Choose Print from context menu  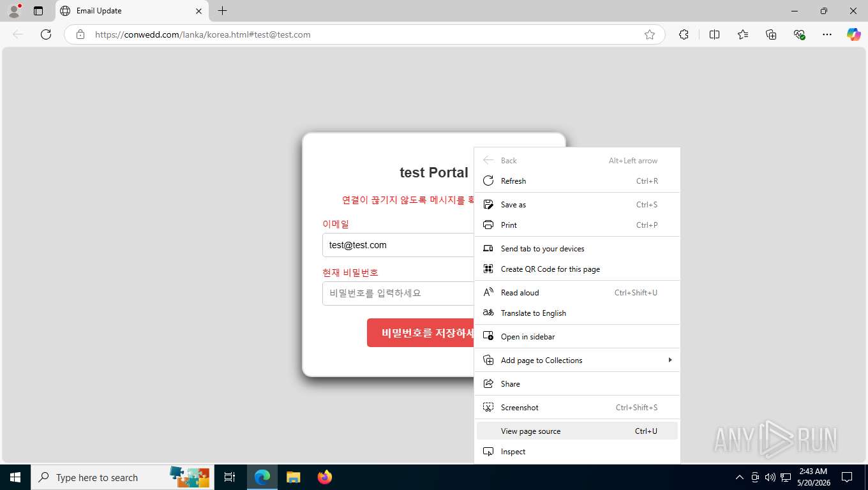coord(578,225)
